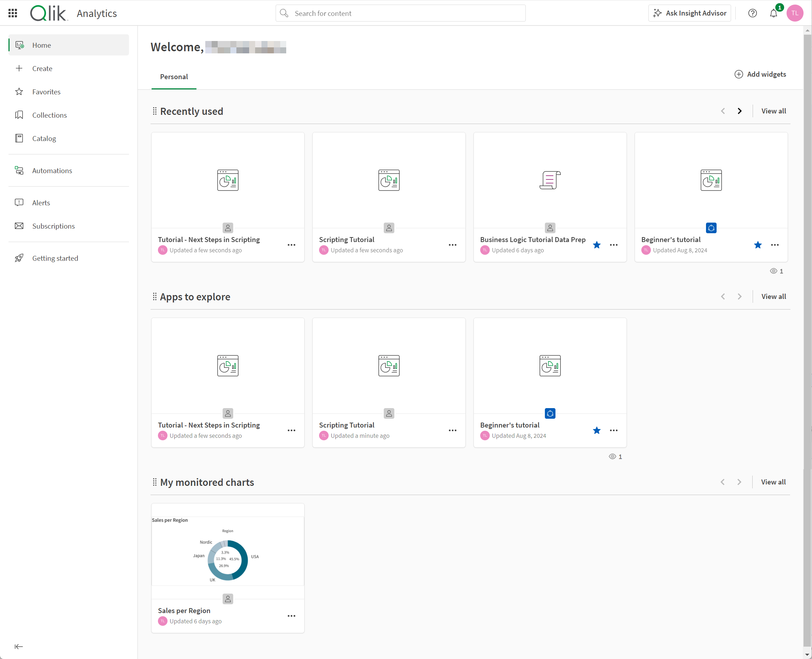Expand Apps to explore next arrow
Screen dimensions: 812x659
pyautogui.click(x=740, y=296)
